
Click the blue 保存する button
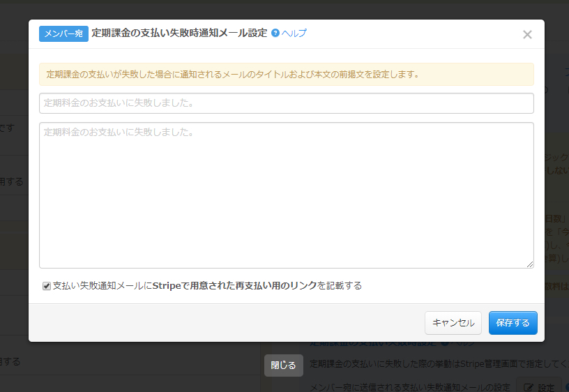(x=513, y=323)
